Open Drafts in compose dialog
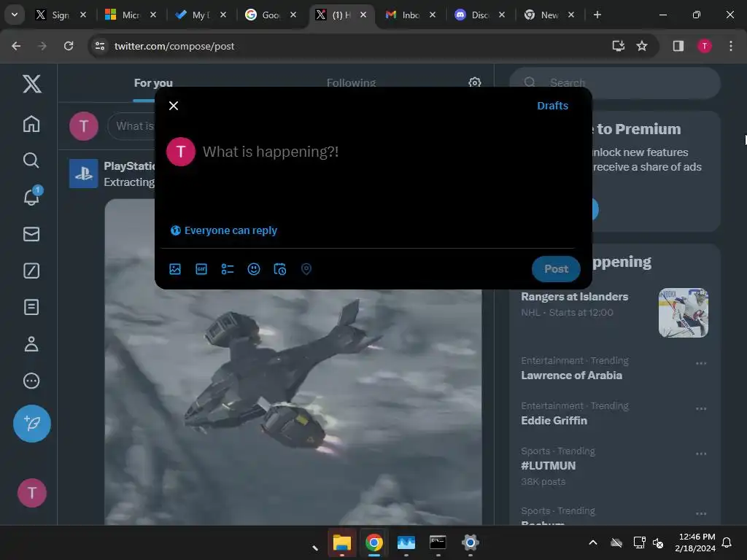The image size is (747, 560). coord(552,106)
